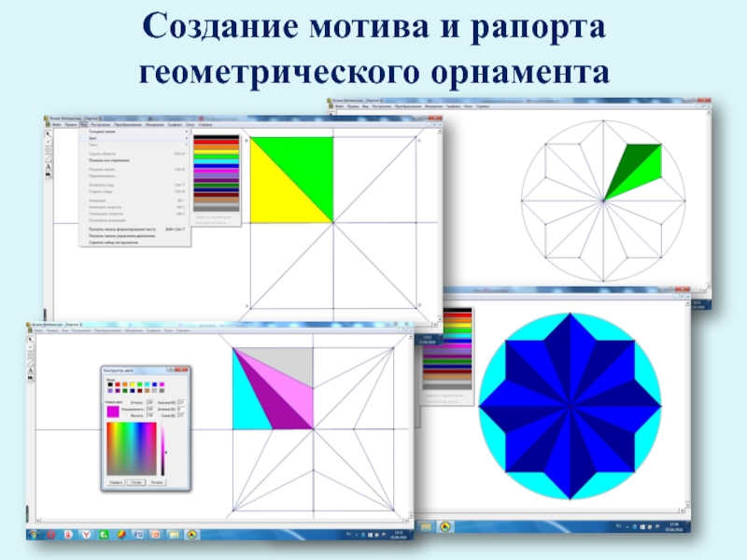The image size is (747, 560).
Task: Open the folder icon on the bottom-left taskbar
Action: tap(174, 534)
